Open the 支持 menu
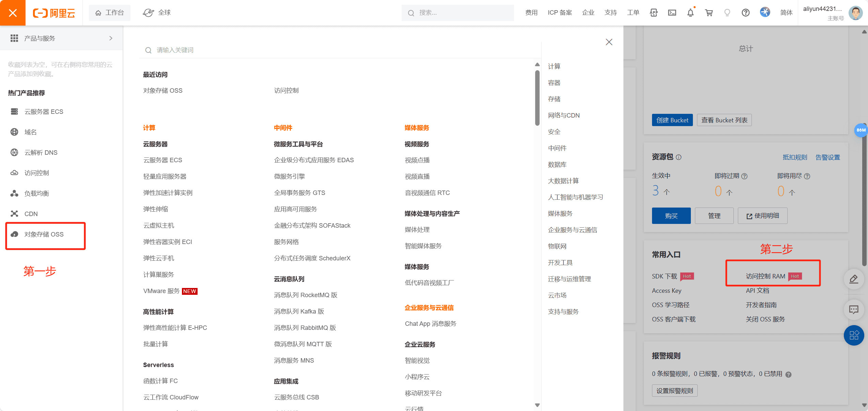This screenshot has width=868, height=411. [610, 13]
